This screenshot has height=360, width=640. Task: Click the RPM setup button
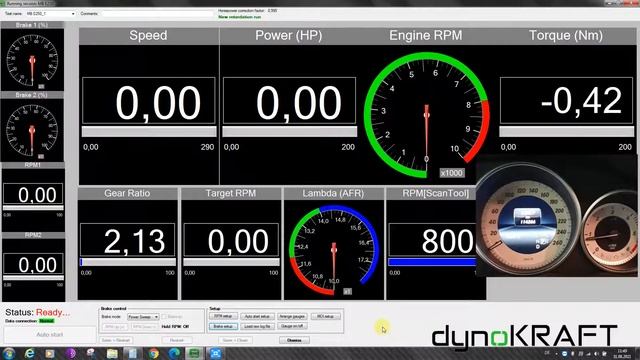pos(223,316)
